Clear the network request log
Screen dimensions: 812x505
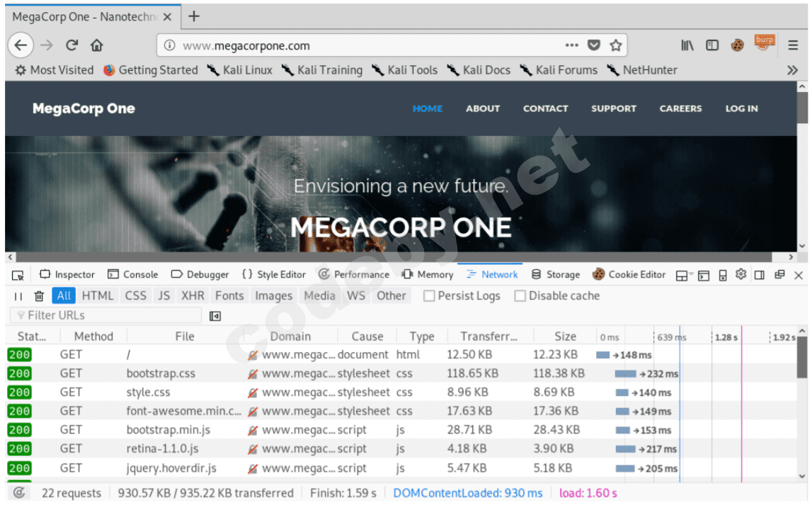pyautogui.click(x=39, y=296)
